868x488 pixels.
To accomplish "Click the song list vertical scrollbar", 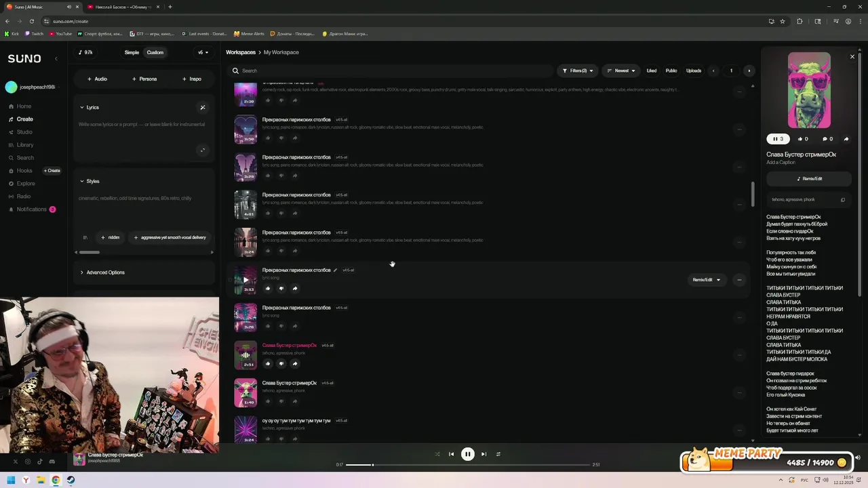I will click(752, 195).
